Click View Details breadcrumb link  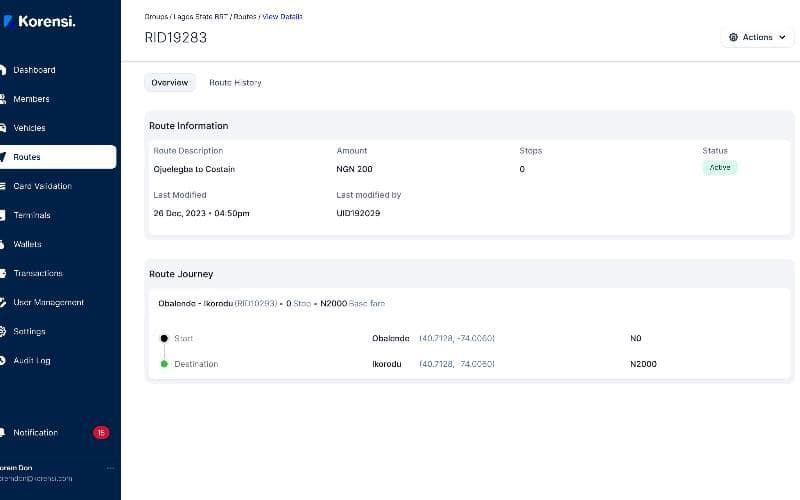(282, 17)
